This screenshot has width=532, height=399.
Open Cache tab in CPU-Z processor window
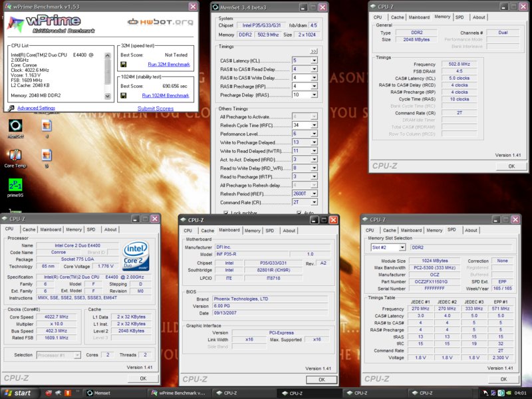tap(29, 229)
